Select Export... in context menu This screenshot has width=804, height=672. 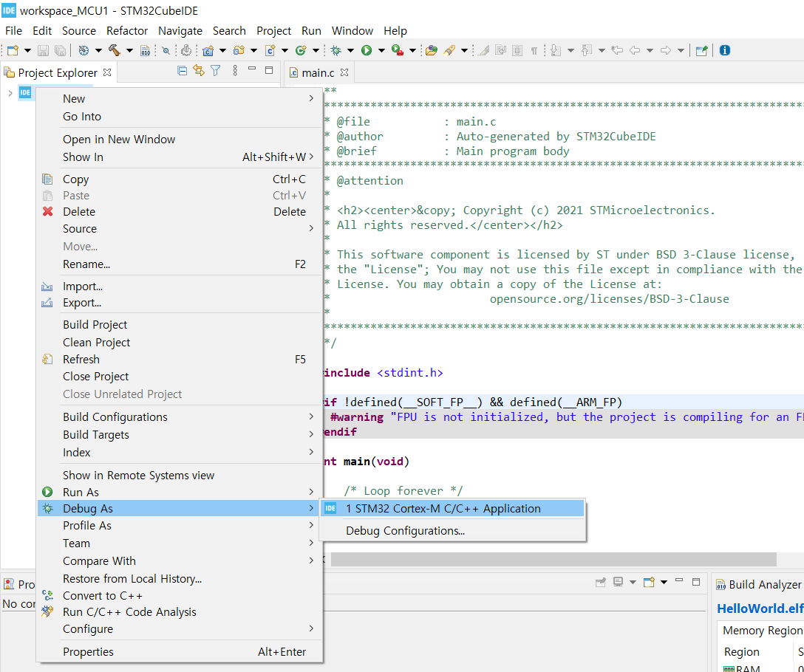(x=180, y=303)
